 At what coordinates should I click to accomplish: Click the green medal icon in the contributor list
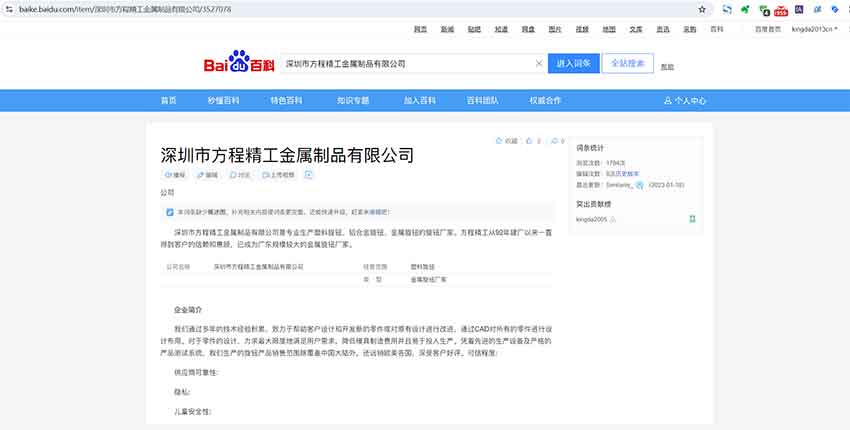[692, 219]
